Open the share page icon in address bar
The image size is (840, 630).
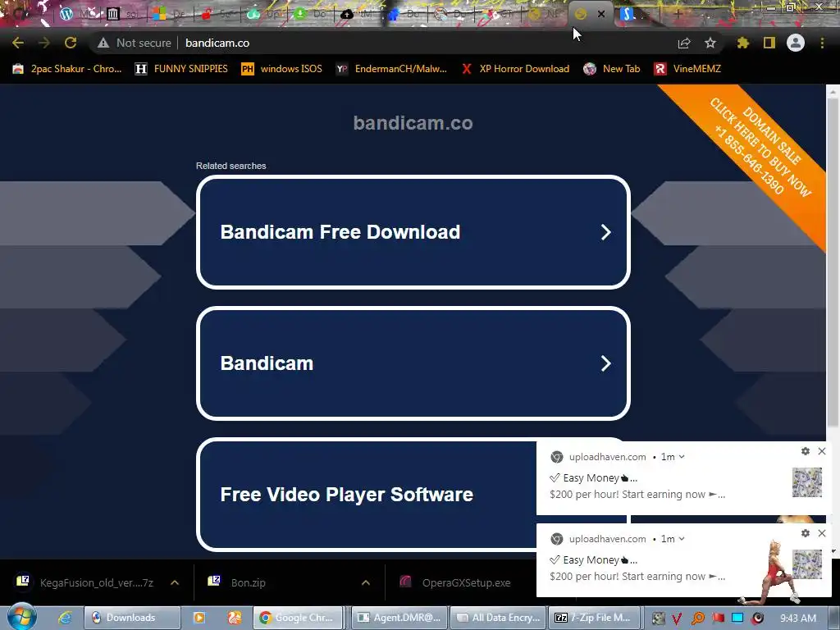684,43
